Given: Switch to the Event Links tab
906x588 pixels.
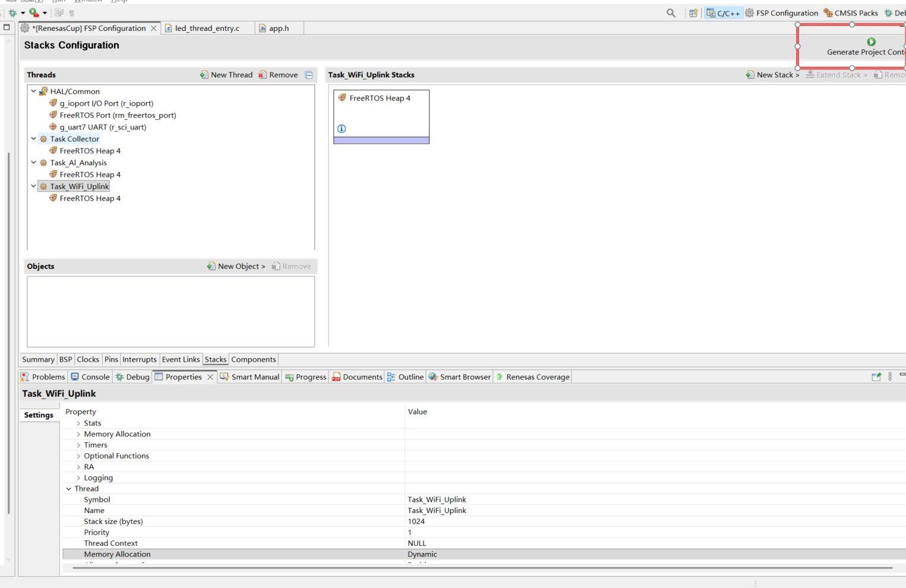Looking at the screenshot, I should click(x=181, y=359).
